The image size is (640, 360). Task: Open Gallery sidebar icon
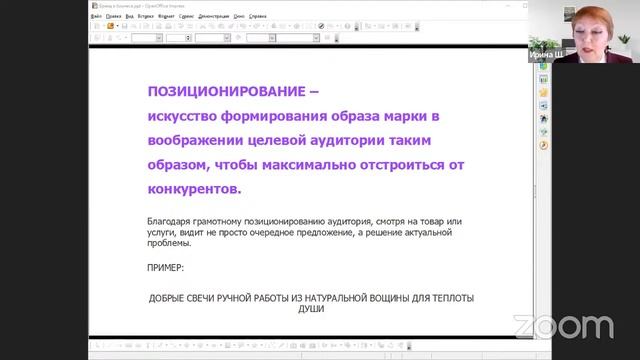(543, 132)
